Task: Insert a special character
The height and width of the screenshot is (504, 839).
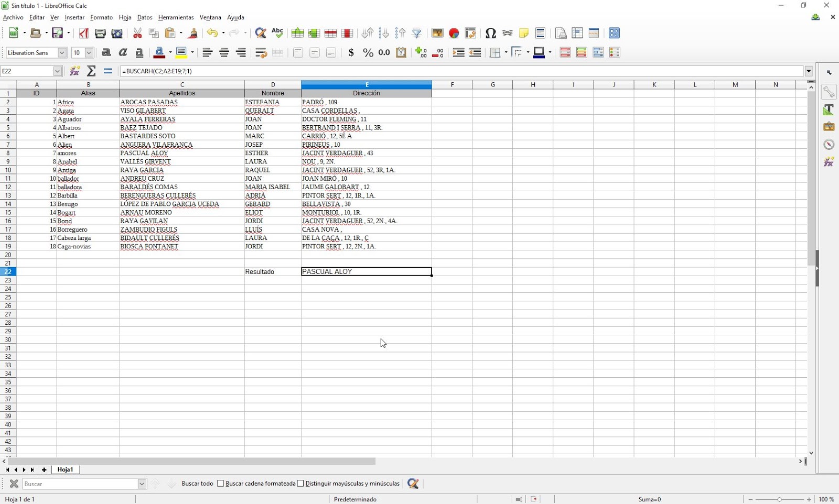Action: [x=491, y=33]
